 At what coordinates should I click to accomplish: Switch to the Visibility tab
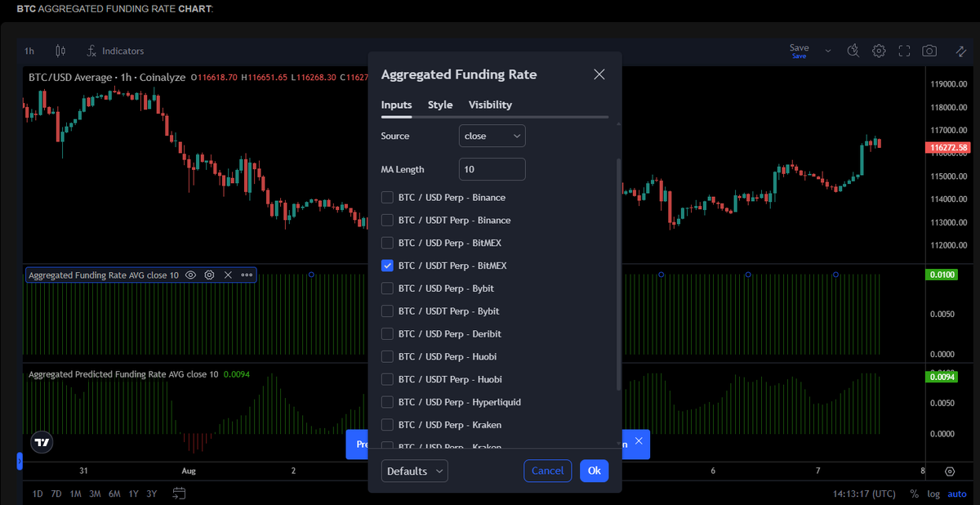click(490, 105)
